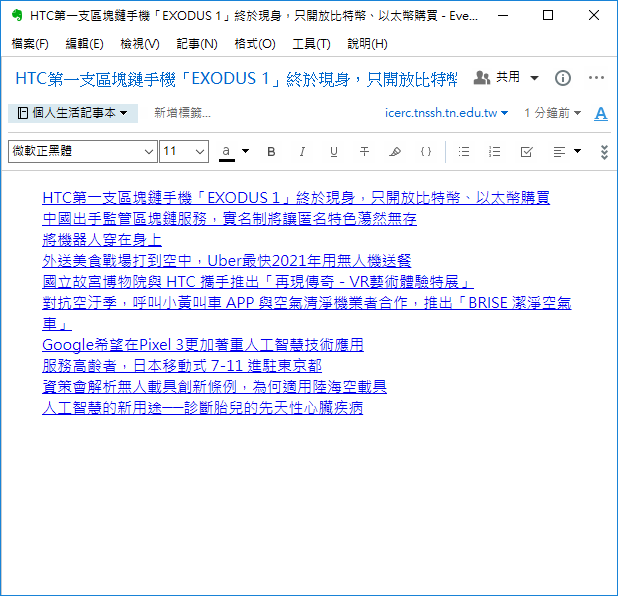Open the 檢視(V) menu
This screenshot has height=596, width=618.
[x=140, y=44]
